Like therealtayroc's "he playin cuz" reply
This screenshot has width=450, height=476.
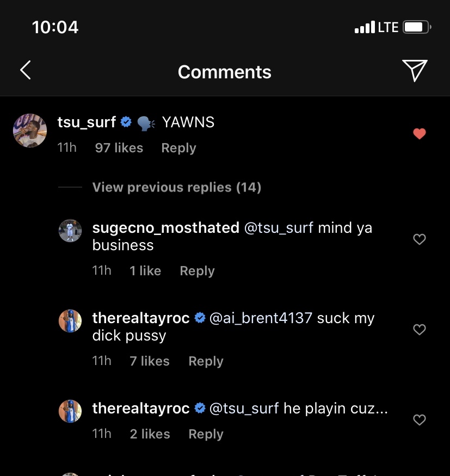pos(419,420)
